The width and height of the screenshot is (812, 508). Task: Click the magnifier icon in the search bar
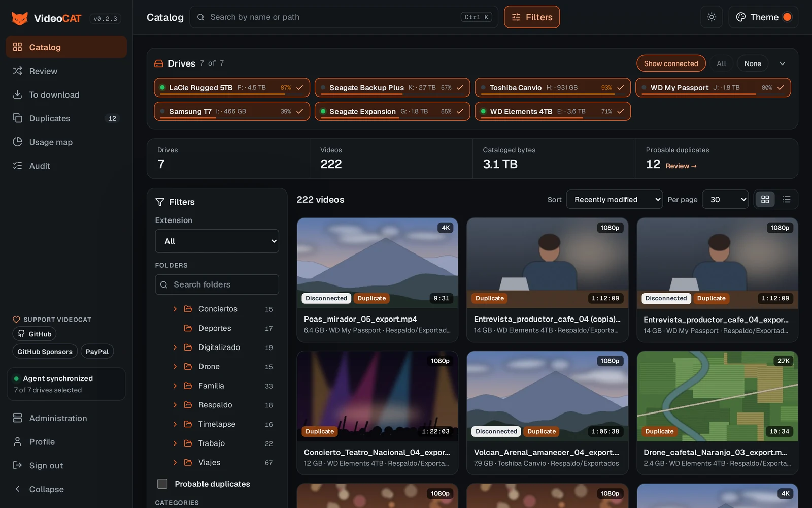click(201, 17)
